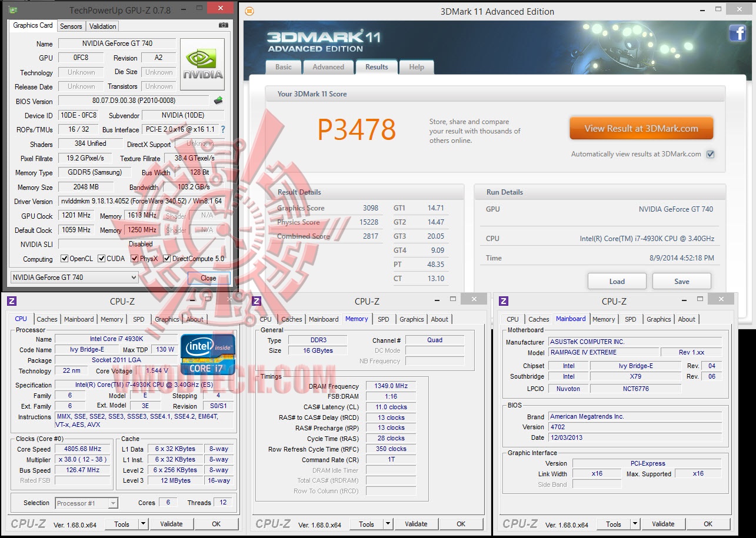Open About tab in left CPU-Z window
This screenshot has height=538, width=756.
pyautogui.click(x=195, y=319)
